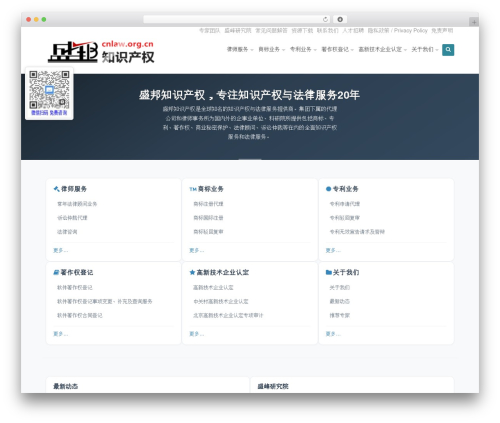
Task: Open 免责声明 in the top menu
Action: [x=442, y=31]
